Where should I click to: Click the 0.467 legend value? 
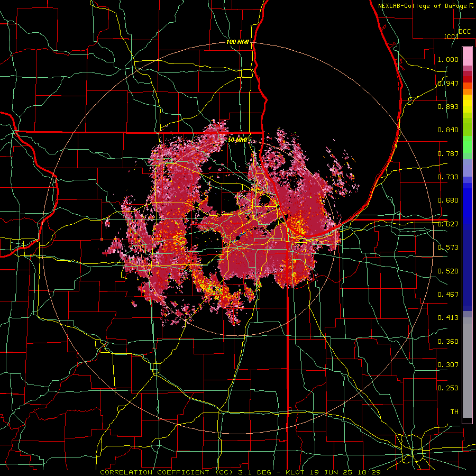pos(448,294)
